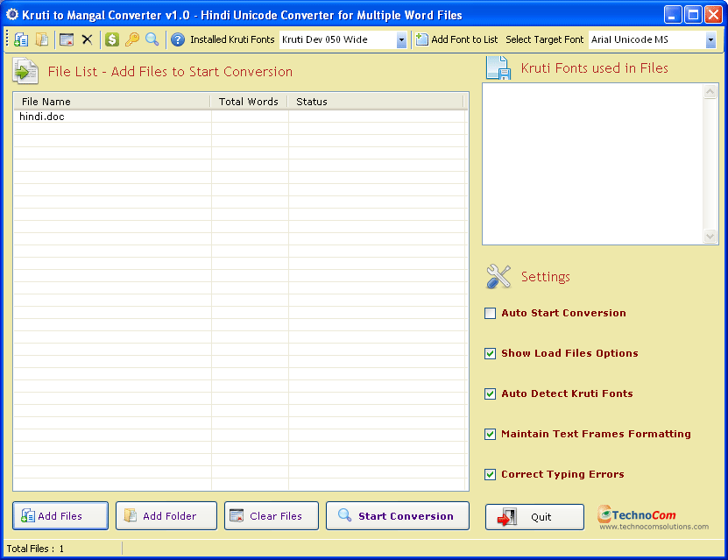The width and height of the screenshot is (728, 560).
Task: Click the Add Font to List icon
Action: pos(421,39)
